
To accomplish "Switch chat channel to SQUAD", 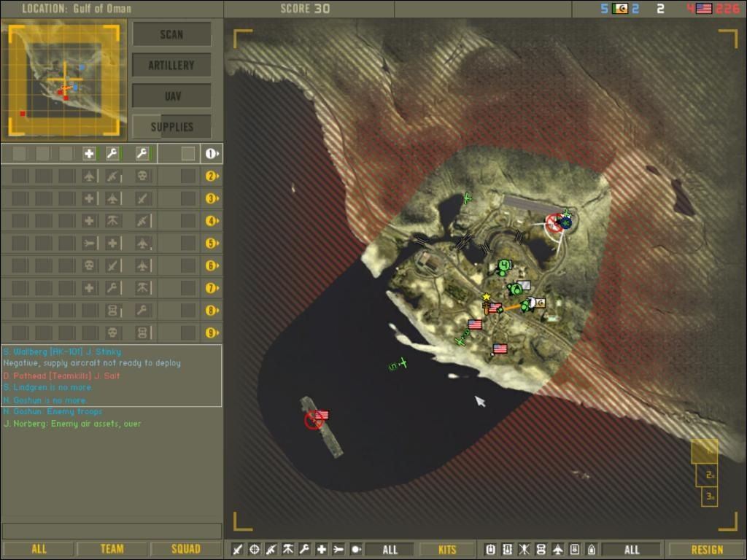I will 186,549.
